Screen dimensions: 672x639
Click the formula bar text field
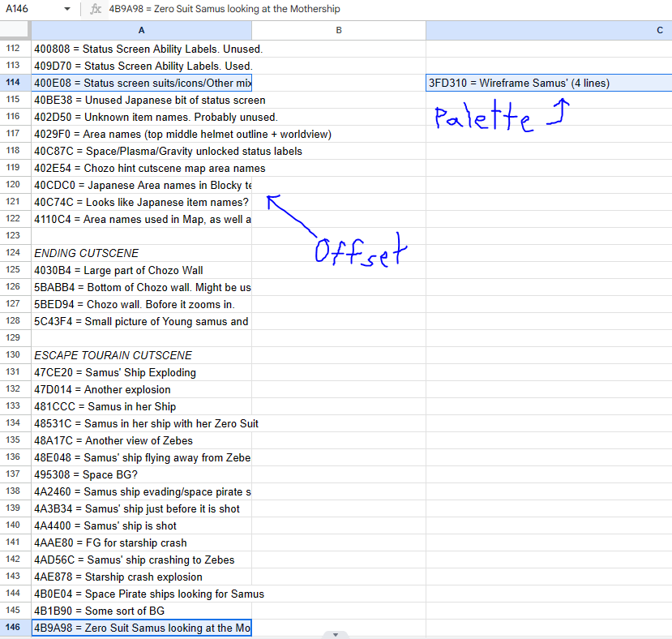tap(387, 9)
